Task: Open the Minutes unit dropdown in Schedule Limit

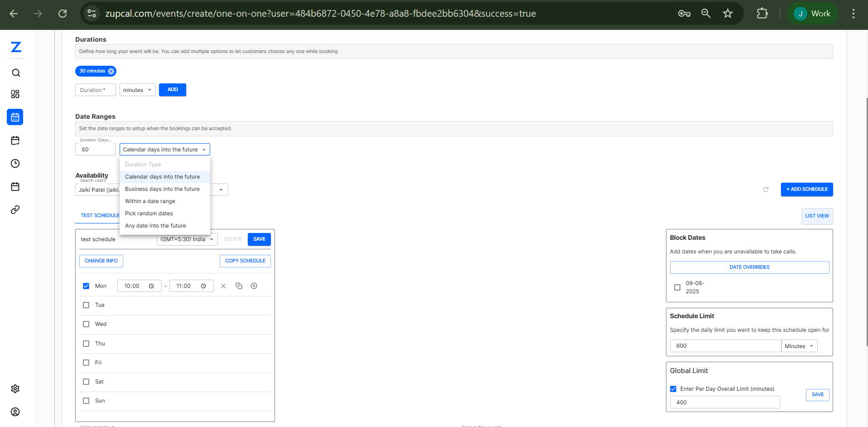Action: 799,345
